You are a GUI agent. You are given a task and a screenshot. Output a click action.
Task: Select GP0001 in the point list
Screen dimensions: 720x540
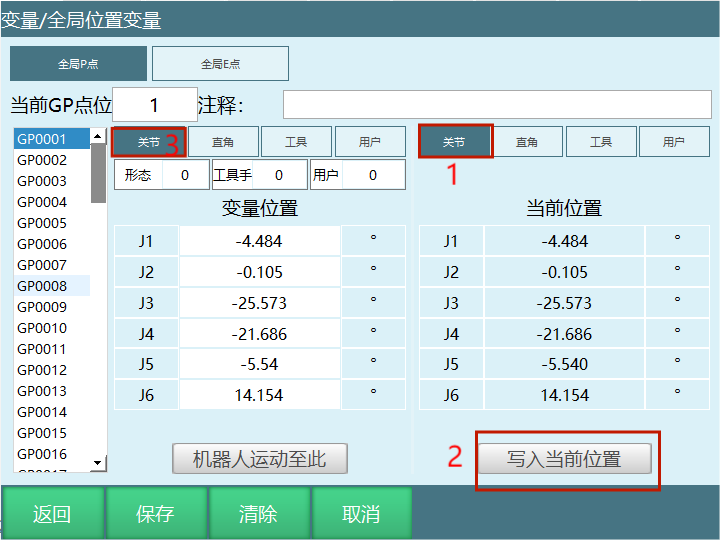pyautogui.click(x=51, y=139)
